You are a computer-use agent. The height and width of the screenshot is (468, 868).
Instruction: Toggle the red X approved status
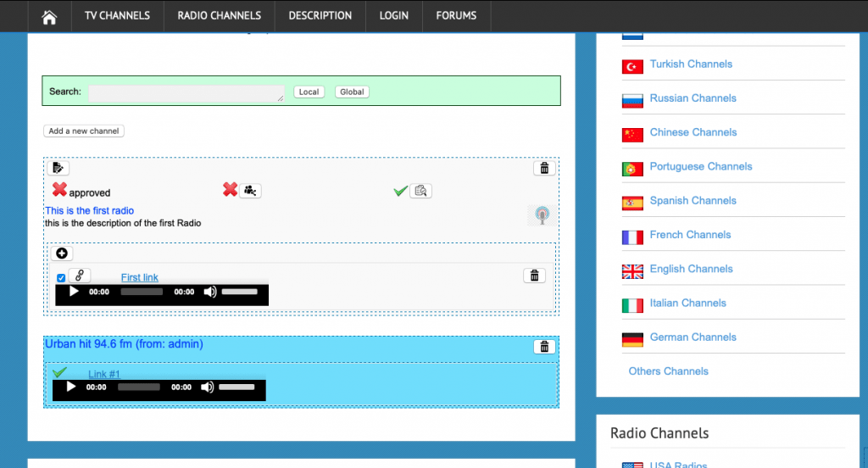pos(59,190)
